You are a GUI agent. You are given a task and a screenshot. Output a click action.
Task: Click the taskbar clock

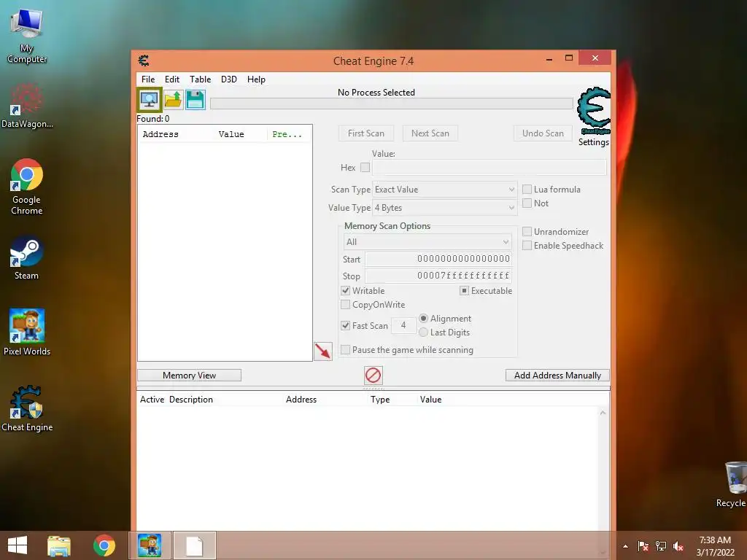(715, 546)
